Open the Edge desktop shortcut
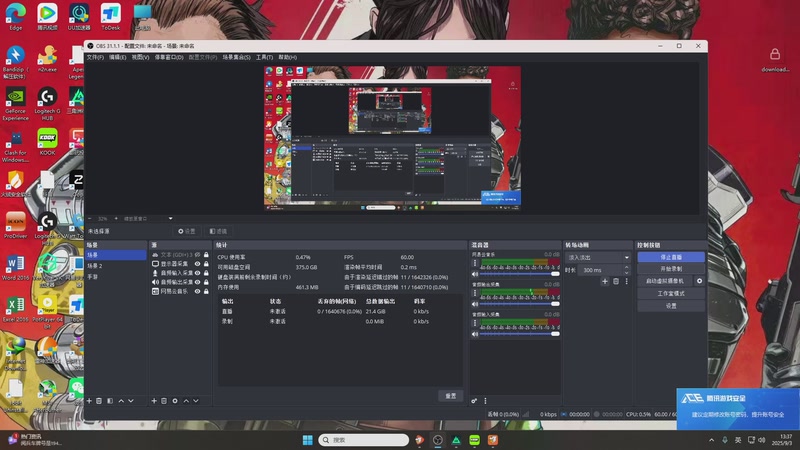800x450 pixels. pos(16,17)
